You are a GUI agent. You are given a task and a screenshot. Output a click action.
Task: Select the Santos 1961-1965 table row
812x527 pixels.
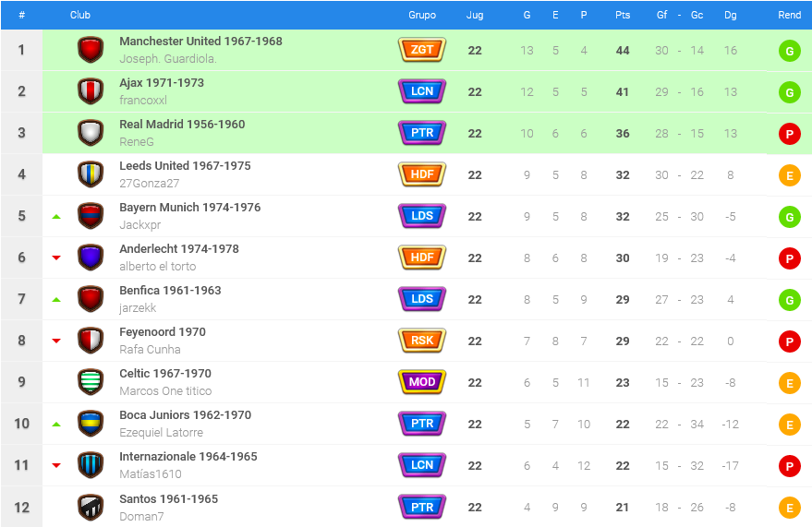point(406,508)
